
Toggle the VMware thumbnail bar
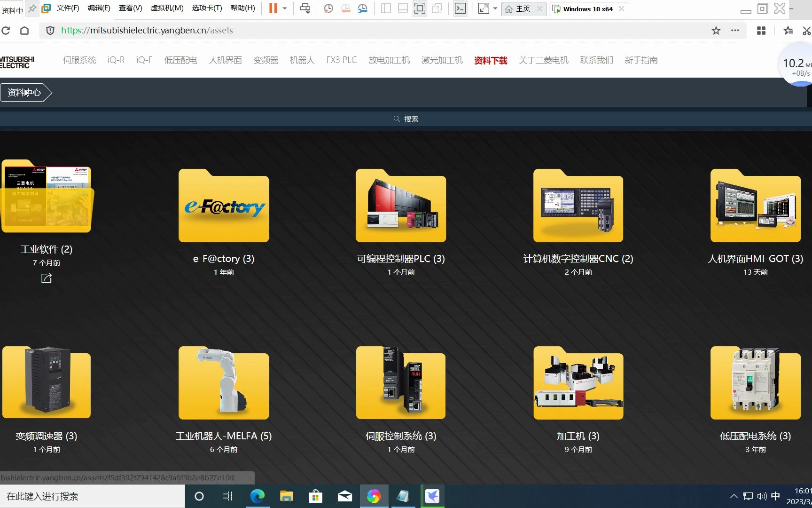coord(403,8)
